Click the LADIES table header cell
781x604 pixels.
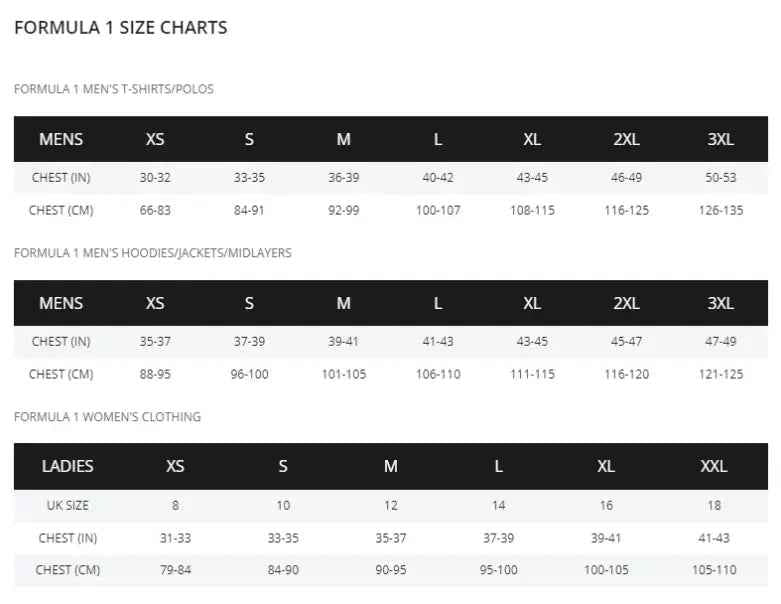(68, 466)
